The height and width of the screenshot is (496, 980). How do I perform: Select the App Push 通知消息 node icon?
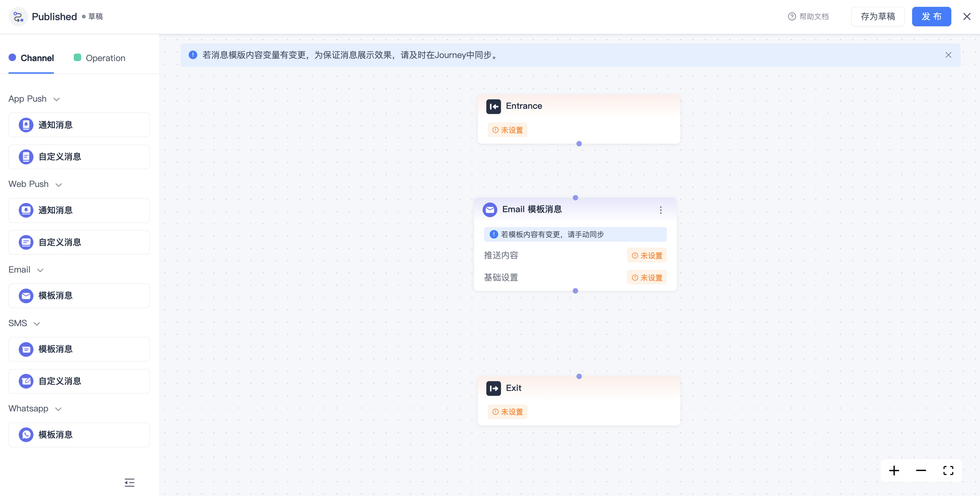(x=26, y=125)
